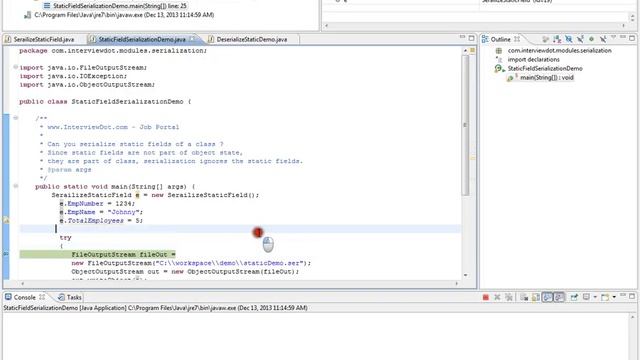Click the e.EmpName = "Johnny" line
The image size is (640, 360).
pyautogui.click(x=101, y=212)
